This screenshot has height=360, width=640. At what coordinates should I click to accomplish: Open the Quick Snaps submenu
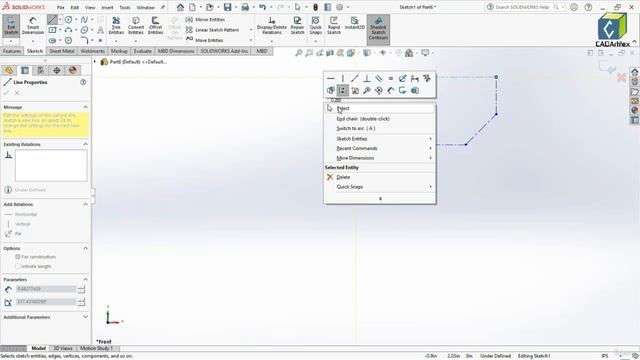point(380,187)
